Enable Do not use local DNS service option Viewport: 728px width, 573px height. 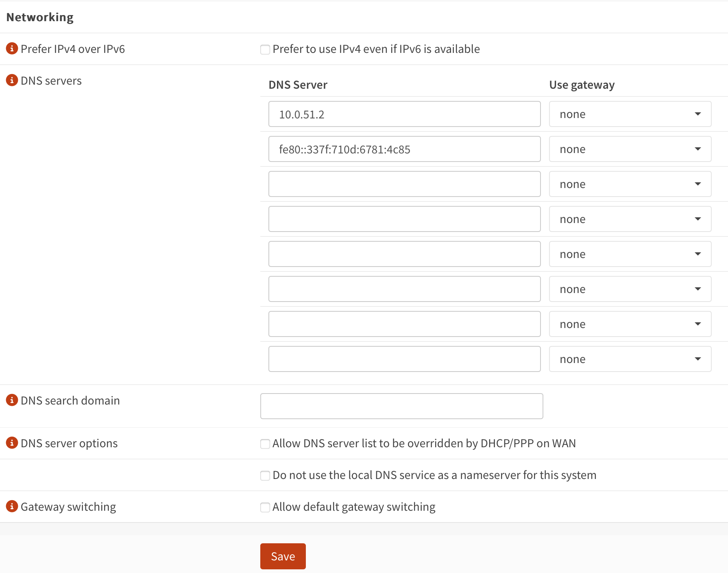265,475
